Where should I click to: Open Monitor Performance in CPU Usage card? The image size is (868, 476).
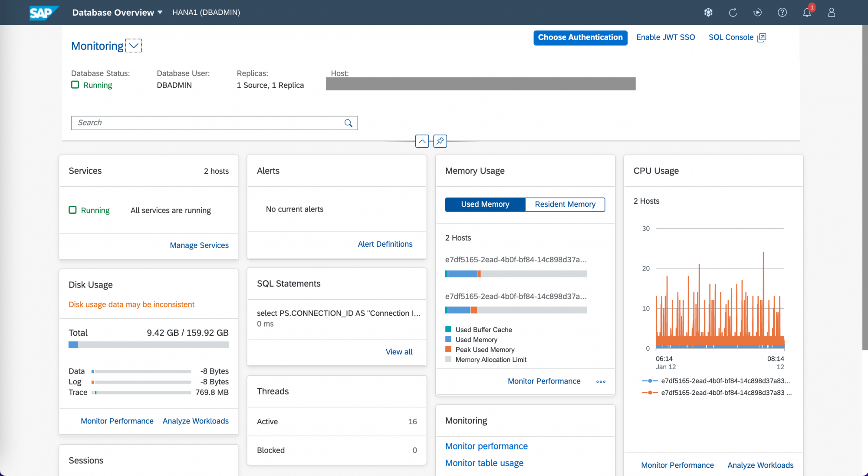[677, 465]
